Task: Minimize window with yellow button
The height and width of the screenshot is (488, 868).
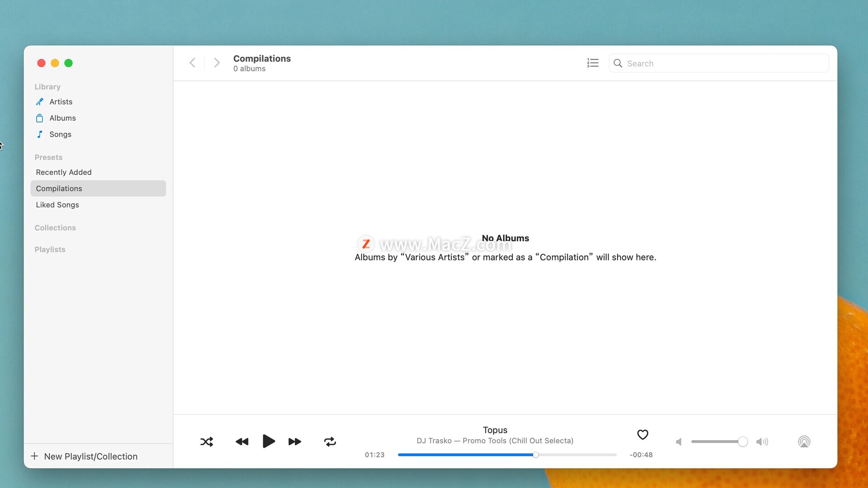Action: pos(55,63)
